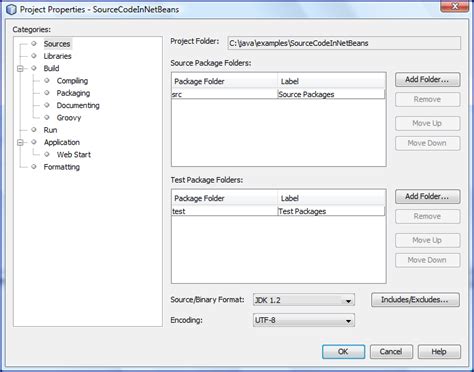
Task: Click Move Up for Test Package Folders
Action: [x=427, y=240]
